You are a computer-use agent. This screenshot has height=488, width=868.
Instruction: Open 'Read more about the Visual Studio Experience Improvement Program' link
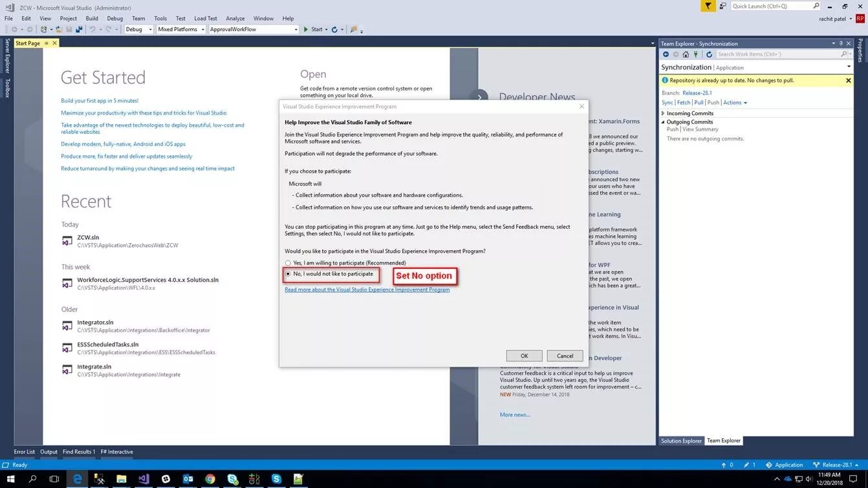(x=367, y=290)
